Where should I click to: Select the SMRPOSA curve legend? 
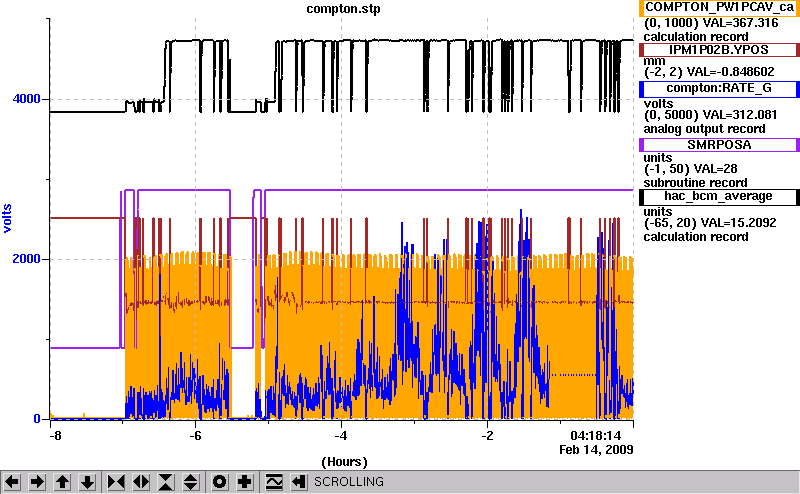click(719, 145)
